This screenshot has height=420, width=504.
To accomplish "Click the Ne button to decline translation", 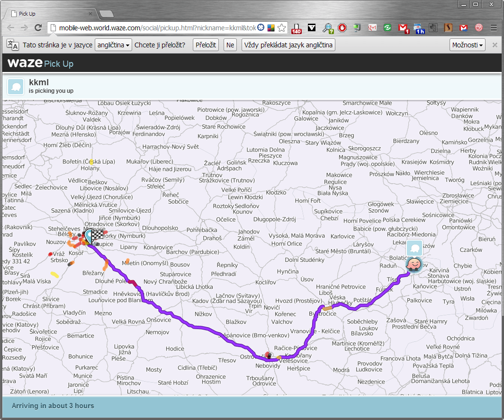I will click(230, 45).
